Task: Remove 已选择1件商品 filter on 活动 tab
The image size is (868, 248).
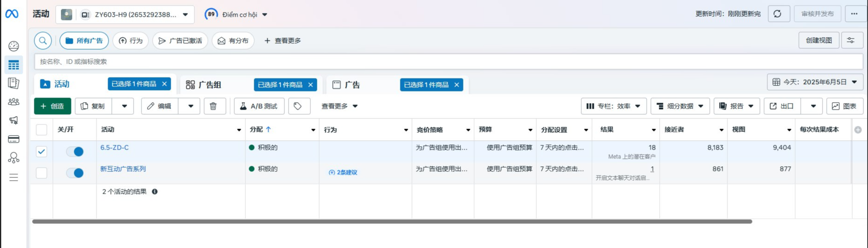Action: [x=164, y=84]
